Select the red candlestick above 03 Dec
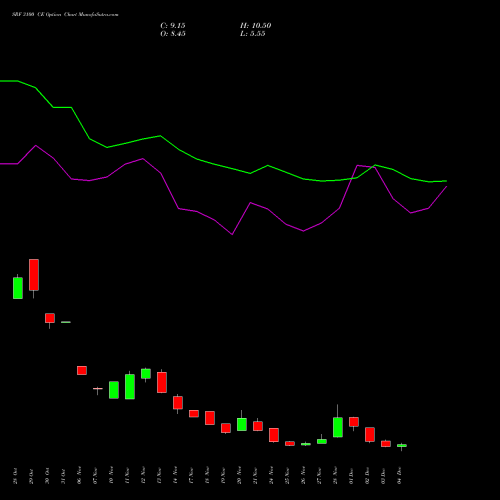 point(386,444)
